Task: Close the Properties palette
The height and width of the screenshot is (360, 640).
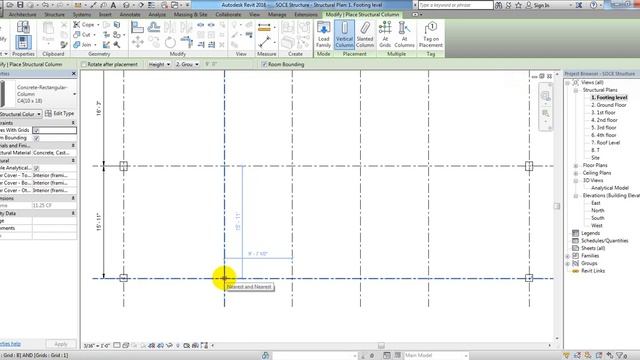Action: point(74,73)
